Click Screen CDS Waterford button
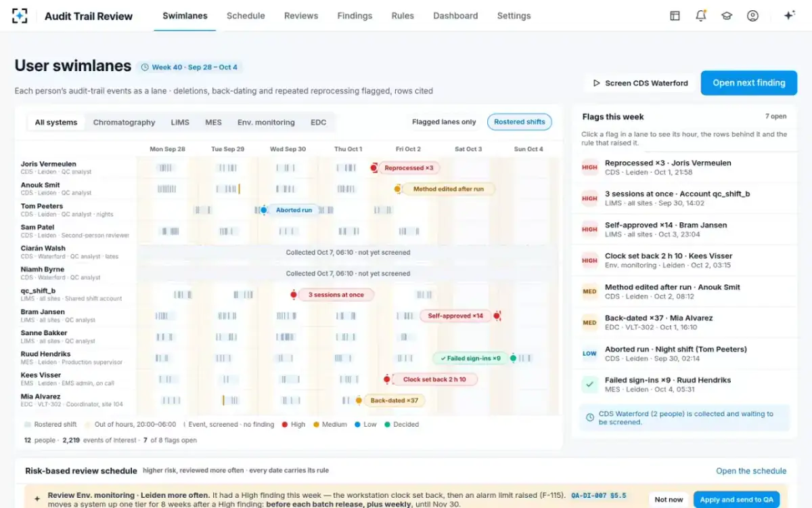 pyautogui.click(x=640, y=83)
